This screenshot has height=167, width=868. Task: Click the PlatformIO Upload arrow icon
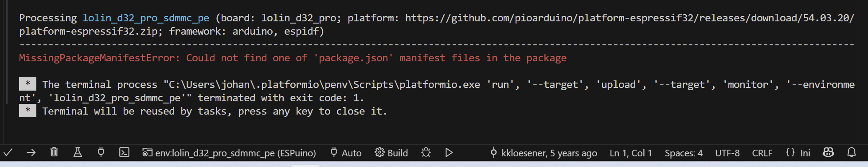tap(31, 153)
